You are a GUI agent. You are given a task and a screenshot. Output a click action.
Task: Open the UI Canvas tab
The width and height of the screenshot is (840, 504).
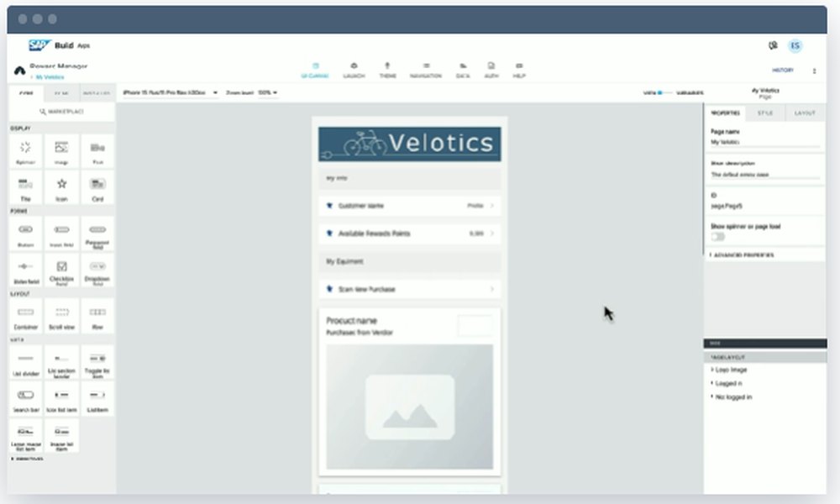pyautogui.click(x=315, y=71)
